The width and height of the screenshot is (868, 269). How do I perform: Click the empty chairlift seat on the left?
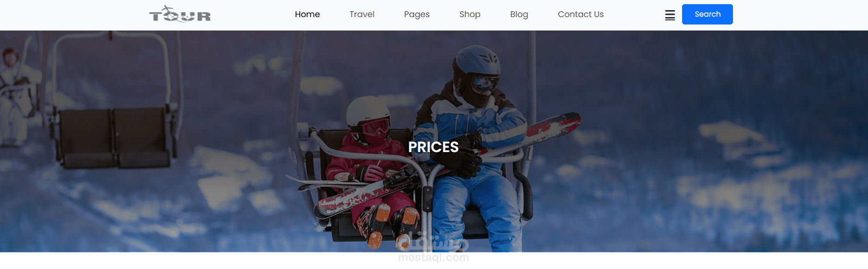tap(113, 139)
